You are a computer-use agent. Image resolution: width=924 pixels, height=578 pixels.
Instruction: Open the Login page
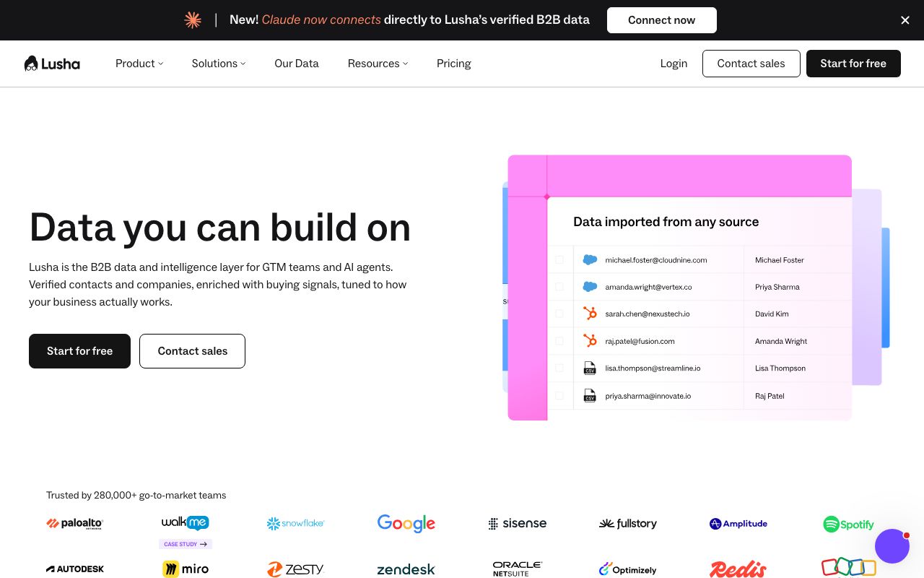coord(674,64)
